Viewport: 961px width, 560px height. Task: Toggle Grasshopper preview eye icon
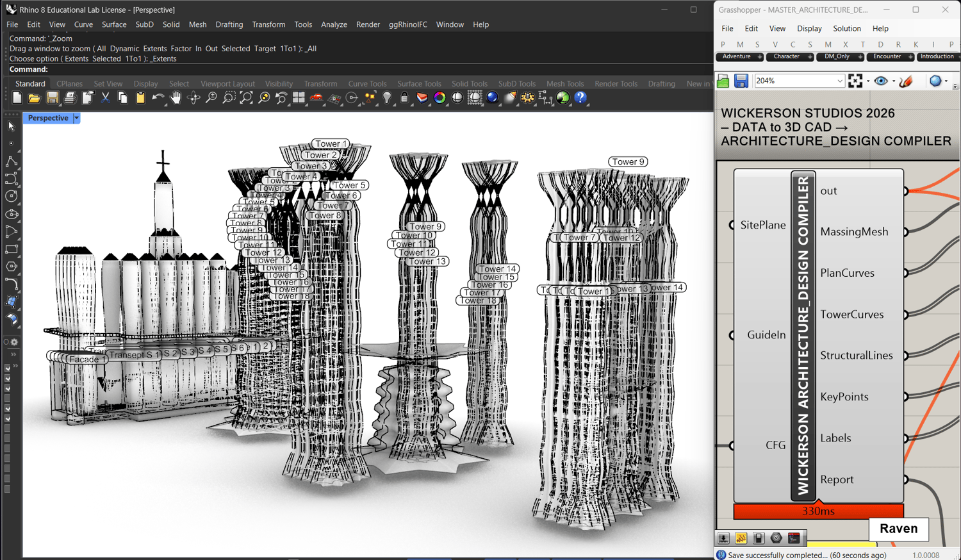point(881,81)
